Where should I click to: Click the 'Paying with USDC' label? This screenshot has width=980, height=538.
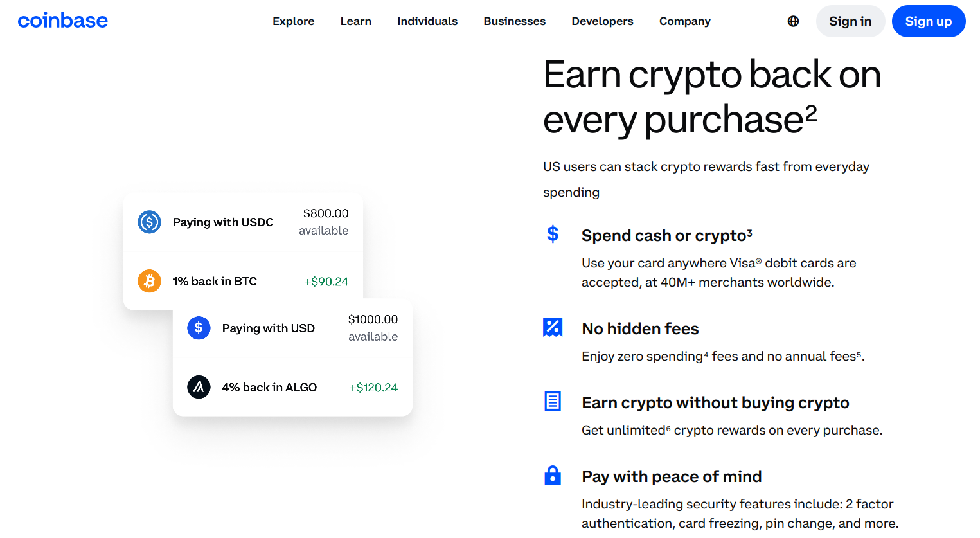click(223, 222)
